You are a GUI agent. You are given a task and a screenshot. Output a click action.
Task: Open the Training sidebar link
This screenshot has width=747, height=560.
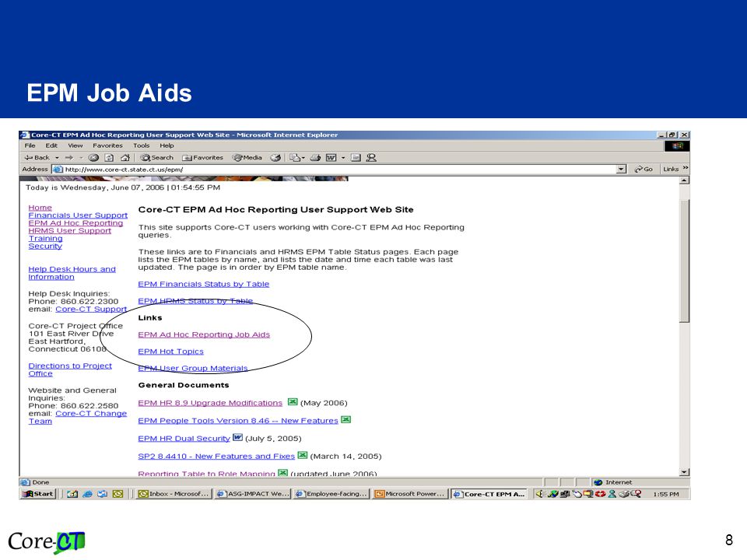point(45,238)
